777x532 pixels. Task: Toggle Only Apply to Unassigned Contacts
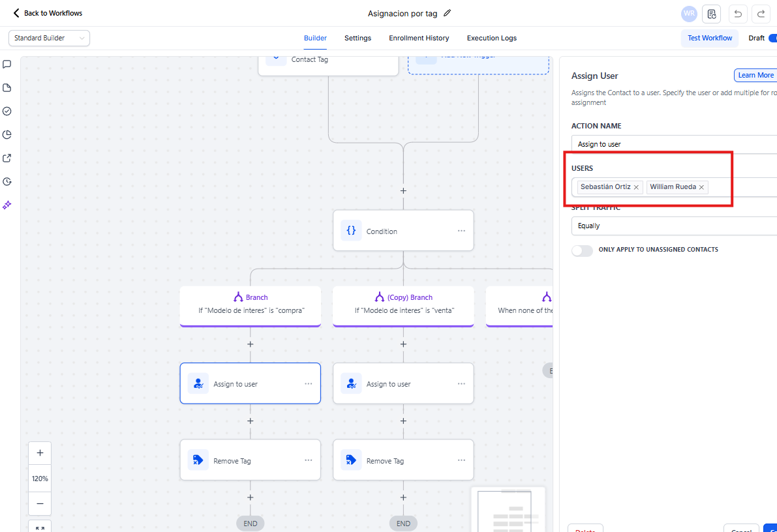[582, 250]
